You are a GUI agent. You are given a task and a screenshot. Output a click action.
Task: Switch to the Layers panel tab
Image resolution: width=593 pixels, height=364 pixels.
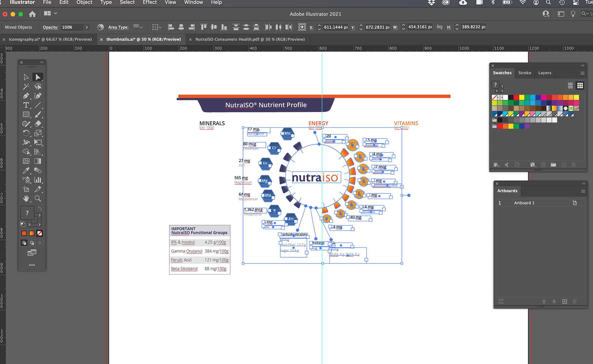pyautogui.click(x=545, y=73)
